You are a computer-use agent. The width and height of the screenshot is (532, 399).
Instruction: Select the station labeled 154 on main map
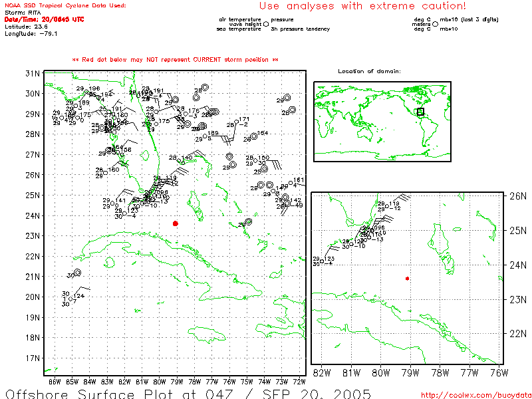(253, 136)
